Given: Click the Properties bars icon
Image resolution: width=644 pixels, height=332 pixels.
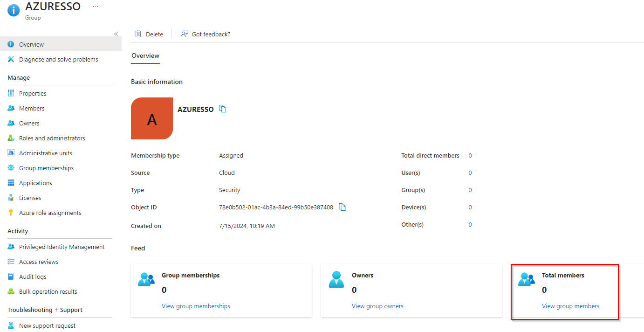Looking at the screenshot, I should coord(11,93).
